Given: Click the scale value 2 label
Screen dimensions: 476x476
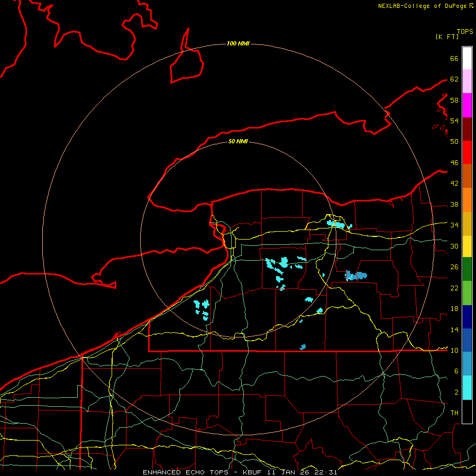Looking at the screenshot, I should click(456, 392).
